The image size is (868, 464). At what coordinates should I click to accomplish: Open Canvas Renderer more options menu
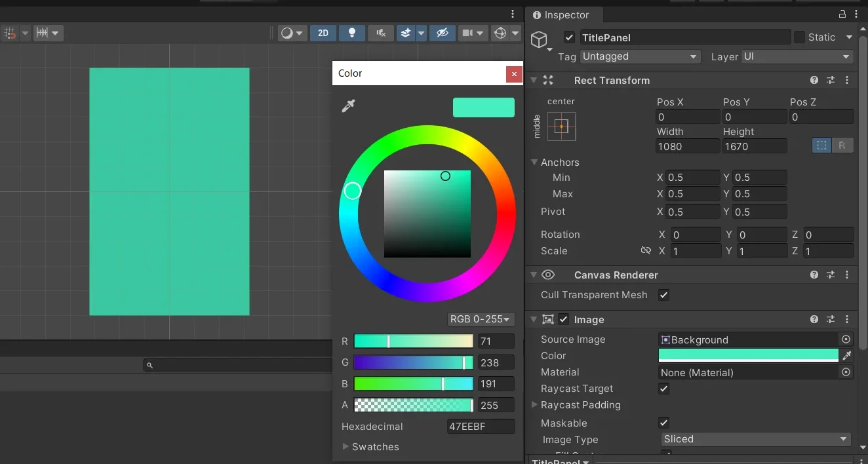(x=847, y=275)
